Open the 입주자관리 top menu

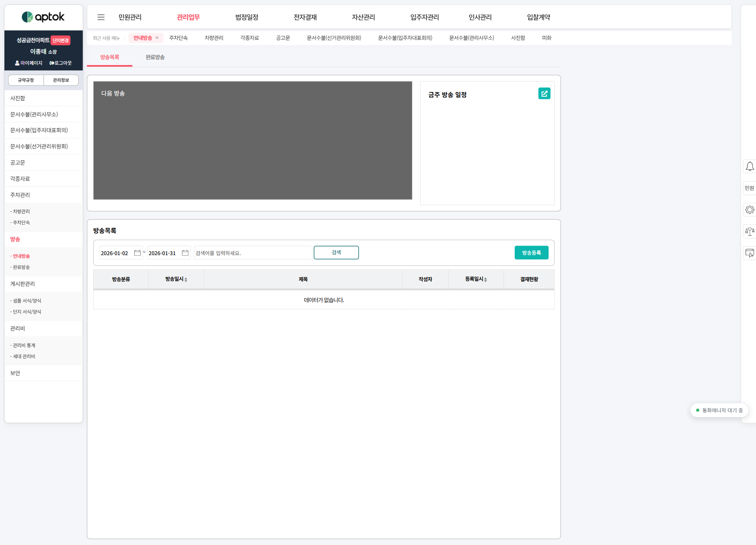[425, 17]
